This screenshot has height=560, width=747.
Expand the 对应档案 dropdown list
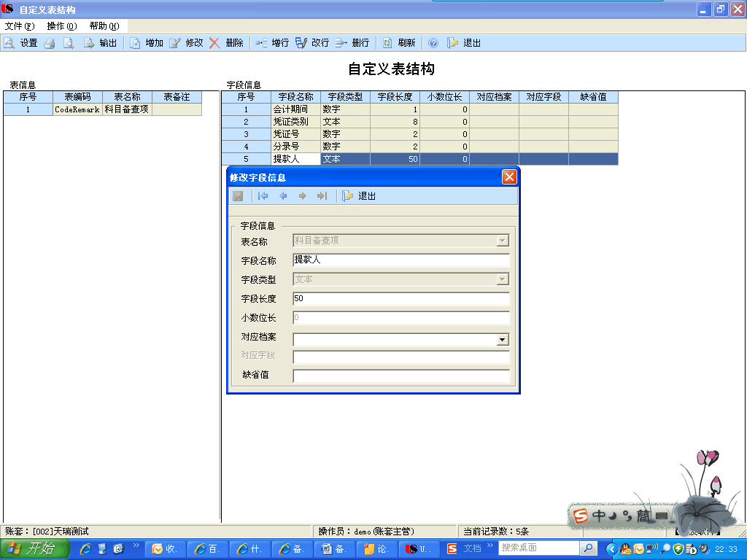[x=502, y=340]
